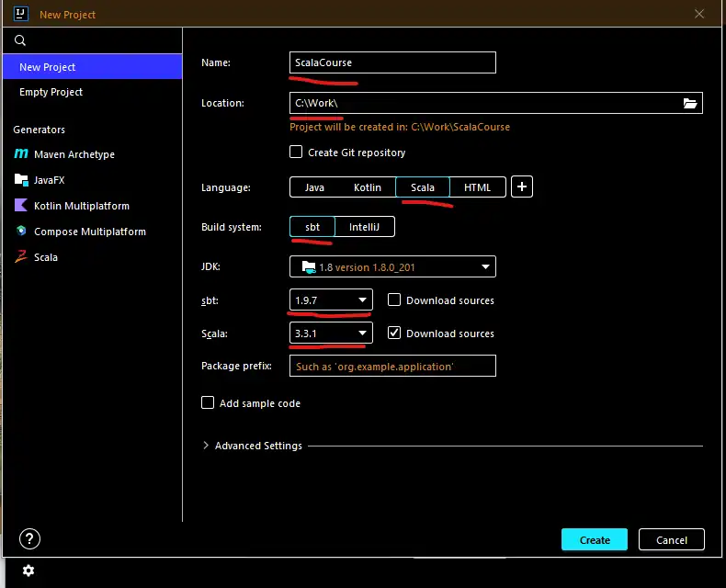Select Kotlin Multiplatform generator

pyautogui.click(x=81, y=206)
